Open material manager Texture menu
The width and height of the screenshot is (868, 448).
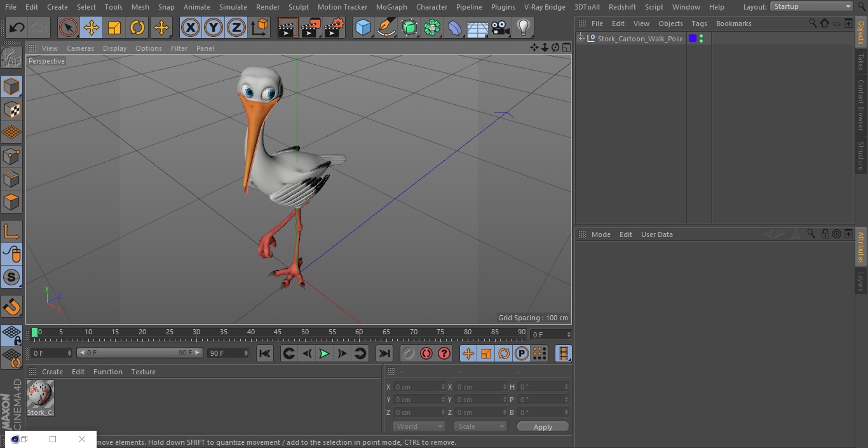click(143, 372)
